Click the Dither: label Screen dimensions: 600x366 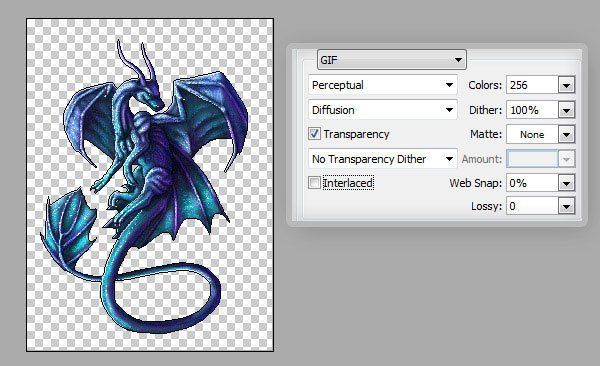pyautogui.click(x=485, y=110)
